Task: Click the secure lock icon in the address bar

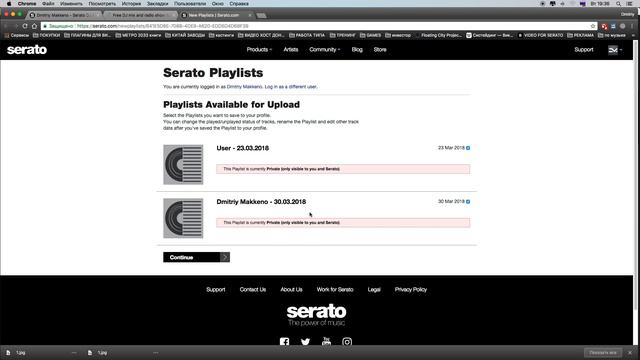Action: [45, 26]
